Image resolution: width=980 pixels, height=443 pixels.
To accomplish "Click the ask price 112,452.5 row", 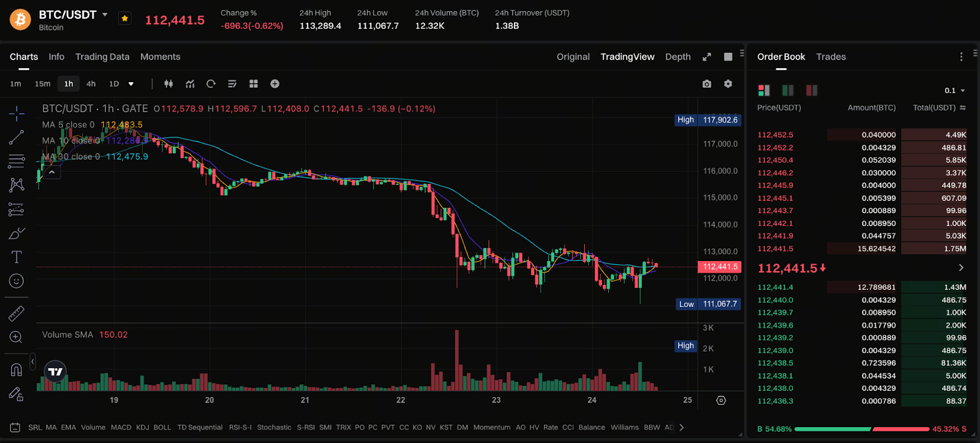I will tap(862, 135).
